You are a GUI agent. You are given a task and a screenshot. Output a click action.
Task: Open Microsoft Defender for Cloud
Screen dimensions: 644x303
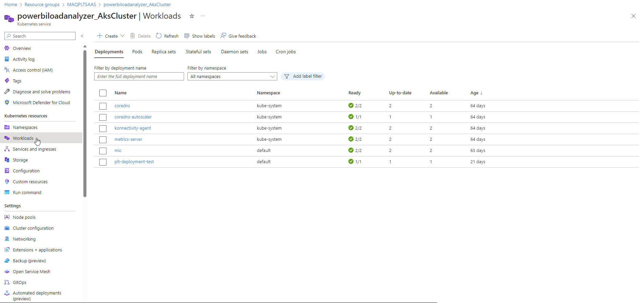pyautogui.click(x=41, y=102)
